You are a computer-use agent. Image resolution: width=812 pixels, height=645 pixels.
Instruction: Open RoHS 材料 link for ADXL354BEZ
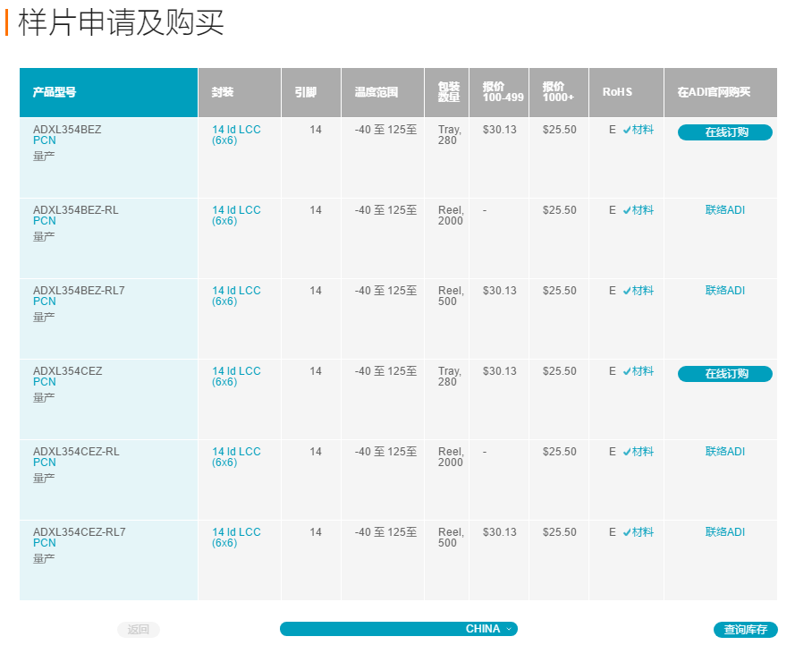pyautogui.click(x=639, y=130)
